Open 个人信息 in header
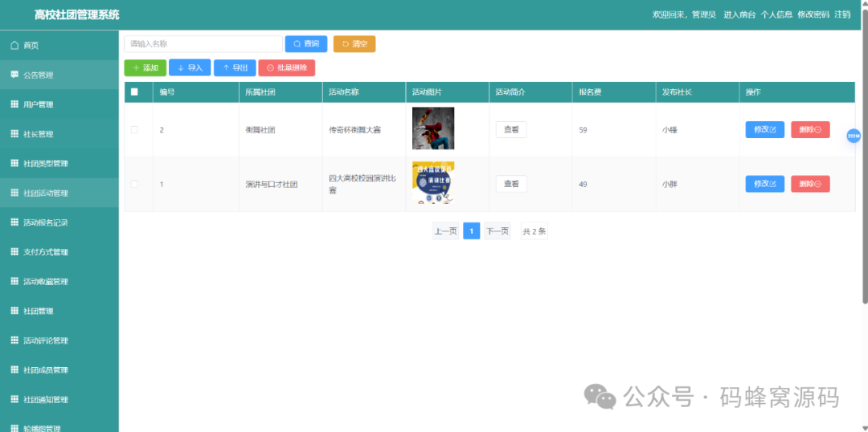Viewport: 868px width, 432px height. (776, 15)
